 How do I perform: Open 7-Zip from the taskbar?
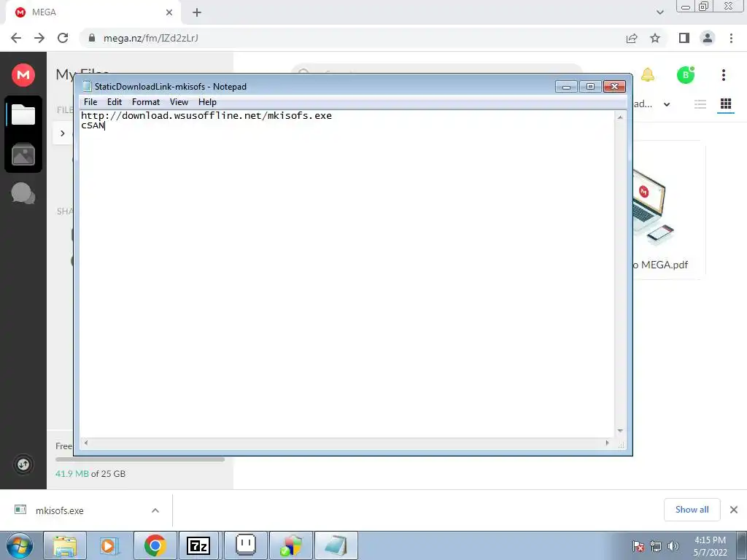[198, 545]
